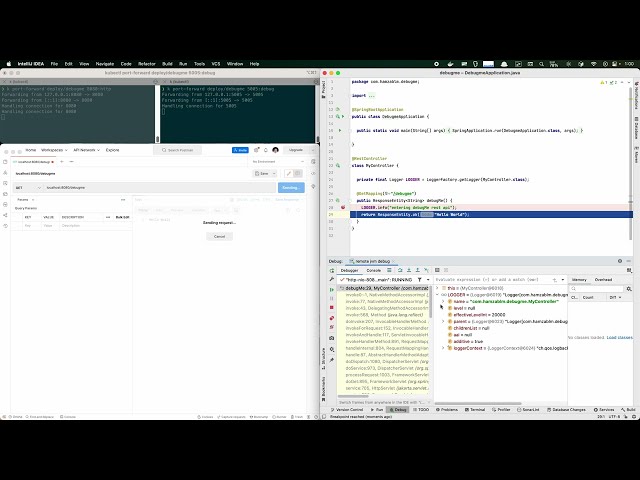Resume program in debug toolbar
Screen dimensions: 640x480
click(x=331, y=289)
